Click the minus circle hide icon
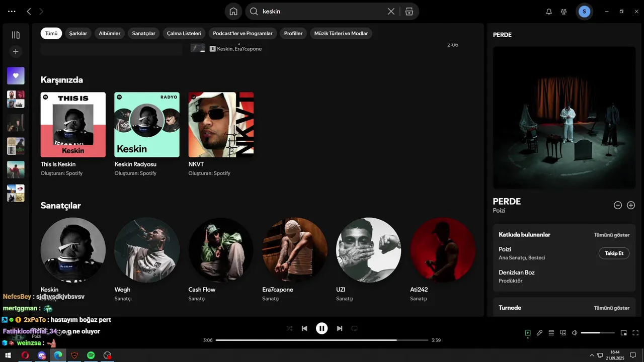This screenshot has height=362, width=644. click(x=618, y=205)
